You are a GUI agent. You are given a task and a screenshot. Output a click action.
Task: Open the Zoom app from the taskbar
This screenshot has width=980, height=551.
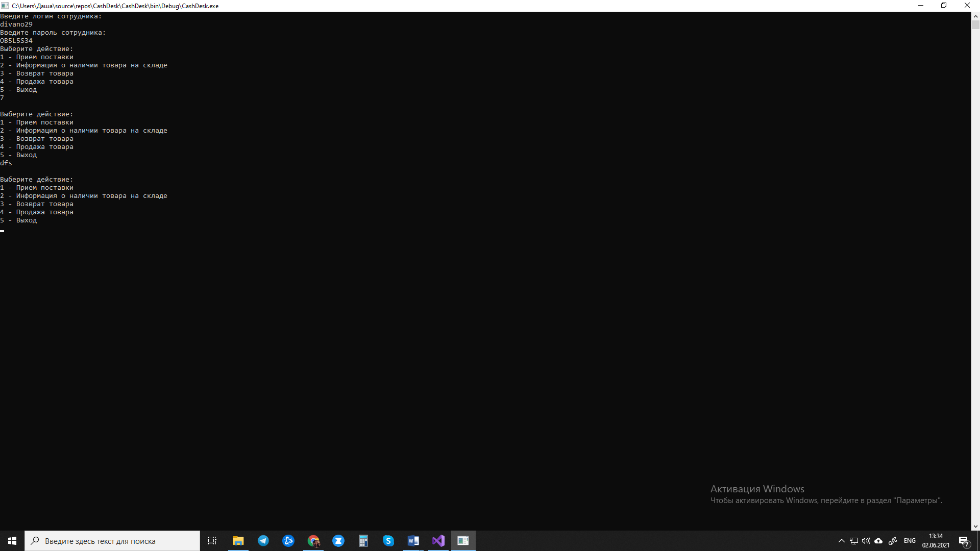[338, 541]
